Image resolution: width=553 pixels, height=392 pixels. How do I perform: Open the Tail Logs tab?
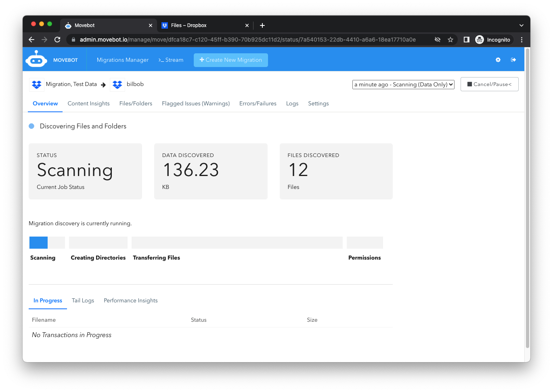coord(83,301)
